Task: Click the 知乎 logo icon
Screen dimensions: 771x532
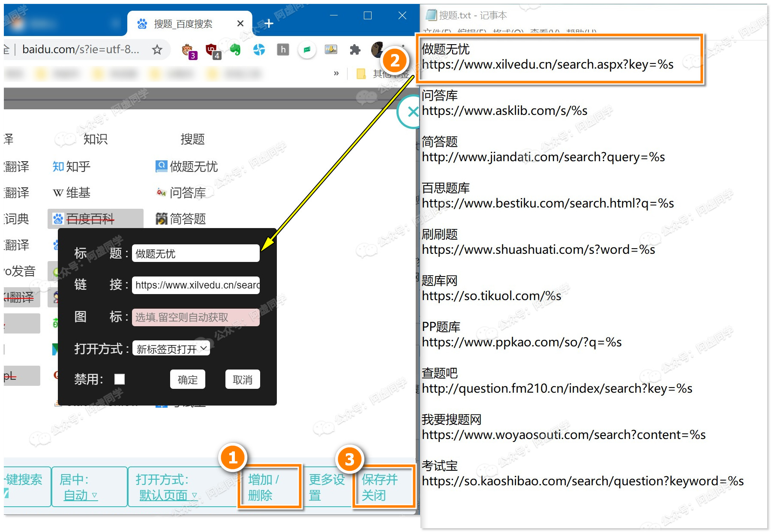Action: [58, 166]
